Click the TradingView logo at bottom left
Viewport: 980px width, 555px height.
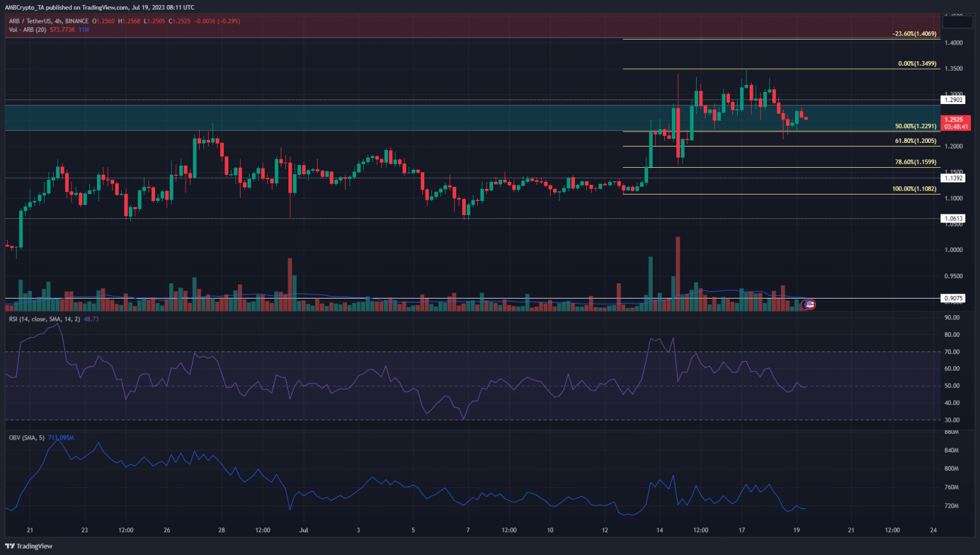point(29,546)
